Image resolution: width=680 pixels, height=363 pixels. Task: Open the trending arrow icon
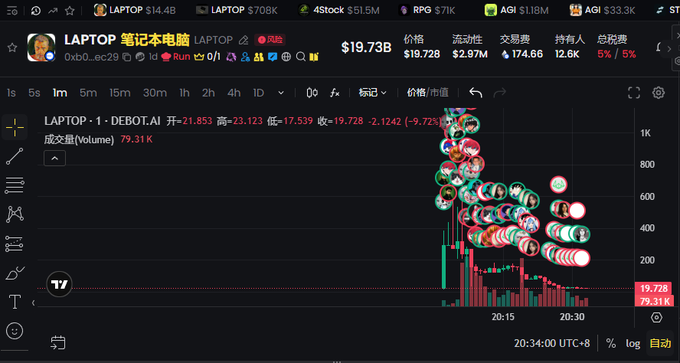pyautogui.click(x=52, y=10)
